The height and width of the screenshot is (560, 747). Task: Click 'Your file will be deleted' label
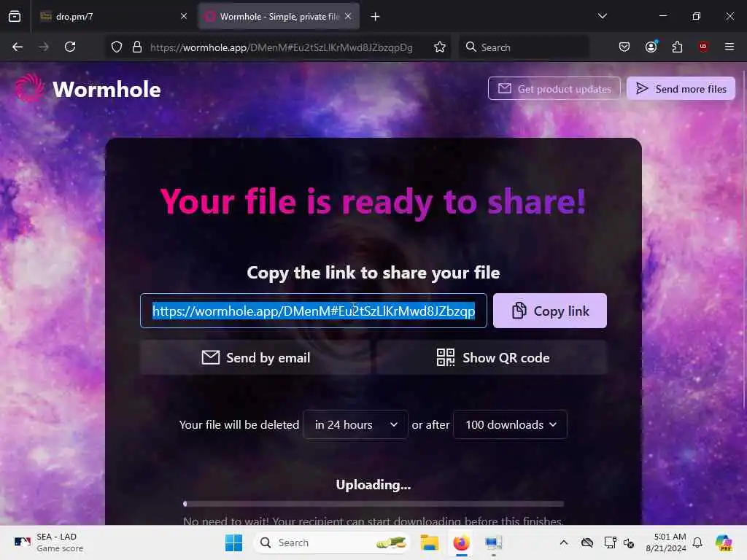(239, 424)
